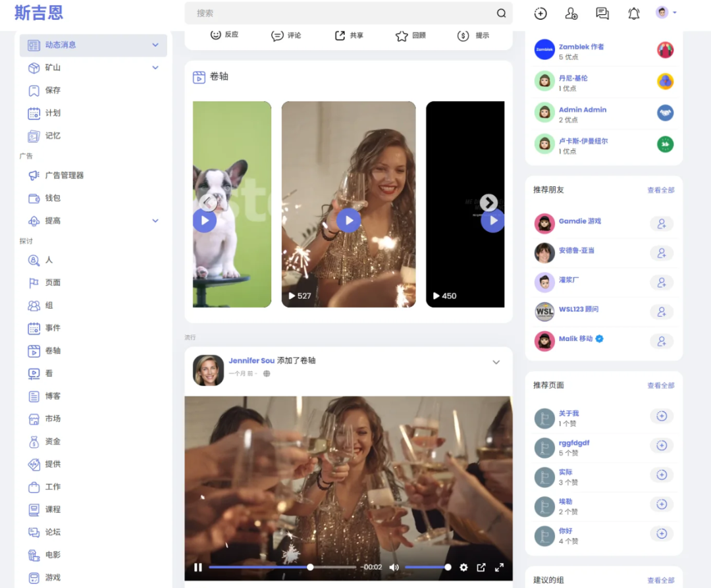The height and width of the screenshot is (588, 711).
Task: Add Malik 移动 as friend
Action: pos(662,341)
